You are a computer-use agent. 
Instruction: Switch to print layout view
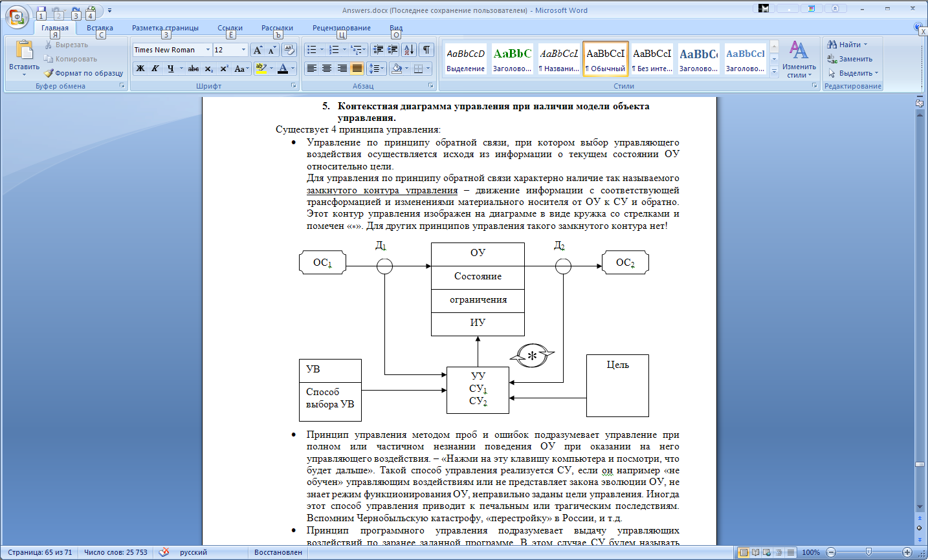(744, 552)
